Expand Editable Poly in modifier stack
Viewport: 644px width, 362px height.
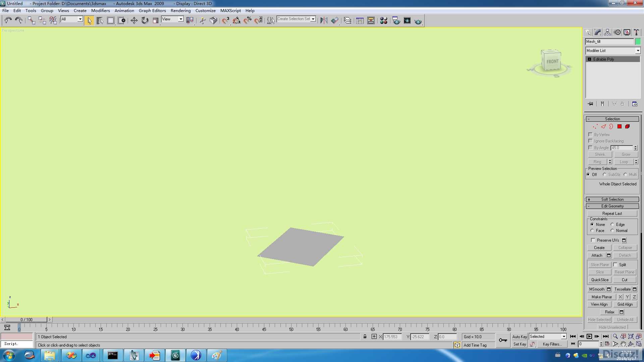tap(589, 59)
